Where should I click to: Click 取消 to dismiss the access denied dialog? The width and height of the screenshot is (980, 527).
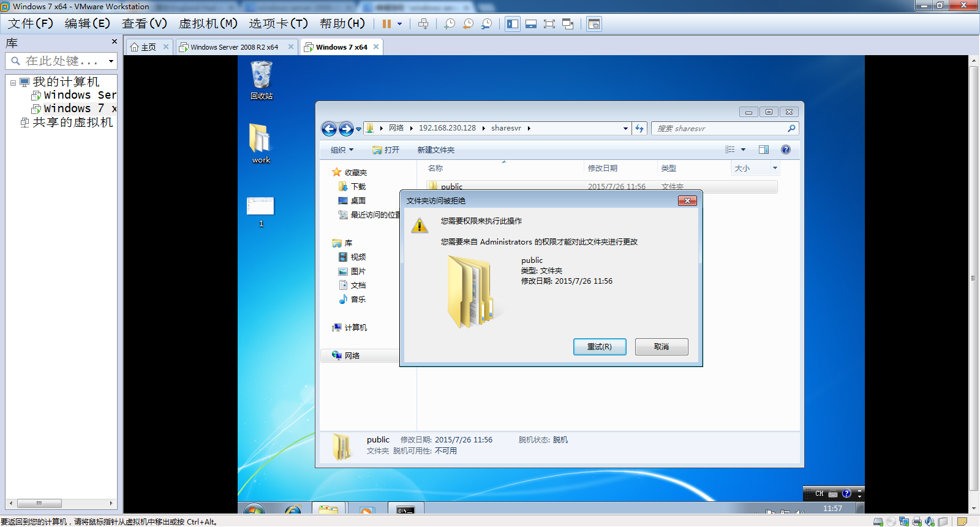[661, 347]
